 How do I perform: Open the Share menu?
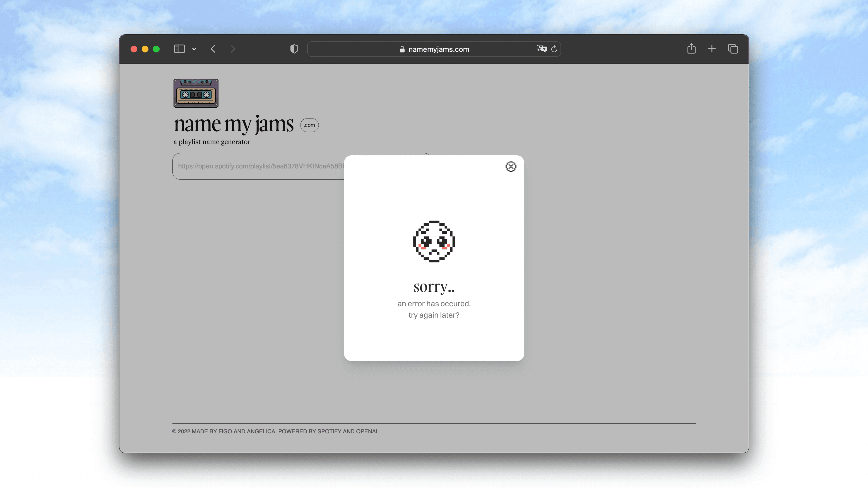(x=691, y=49)
